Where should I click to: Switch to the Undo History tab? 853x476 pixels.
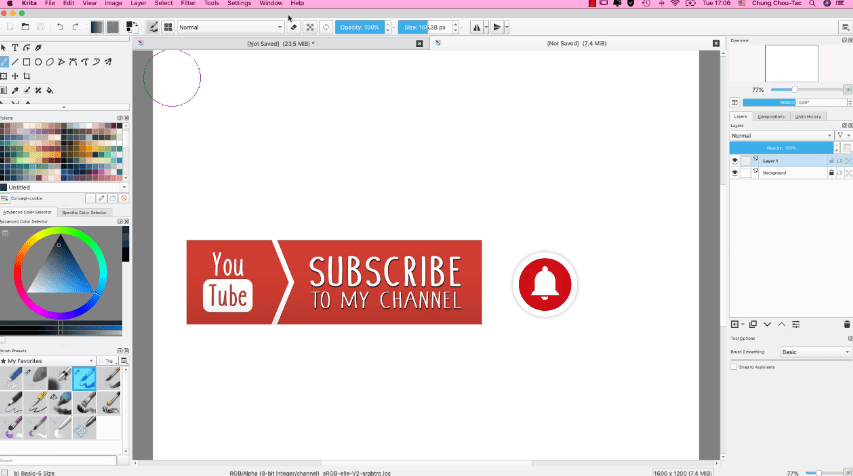coord(808,116)
